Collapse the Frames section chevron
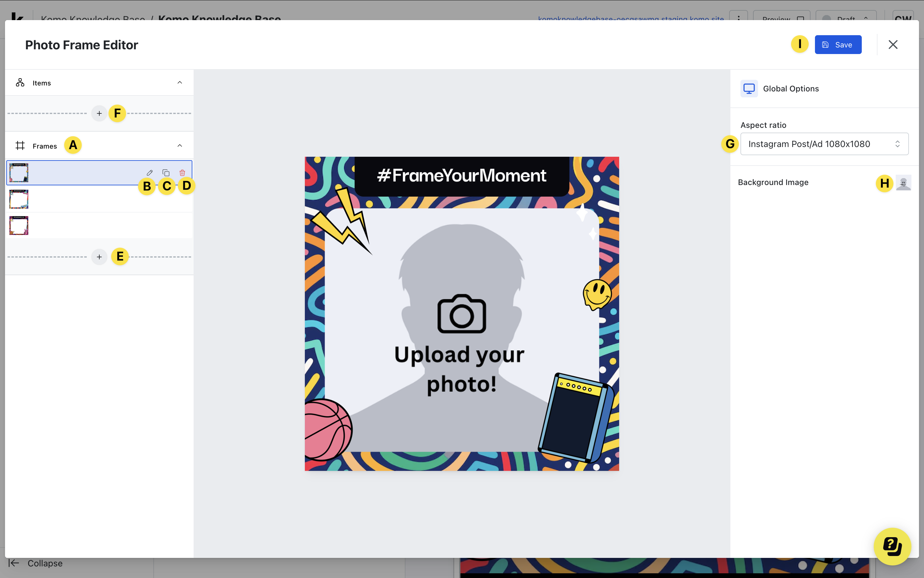 [180, 146]
